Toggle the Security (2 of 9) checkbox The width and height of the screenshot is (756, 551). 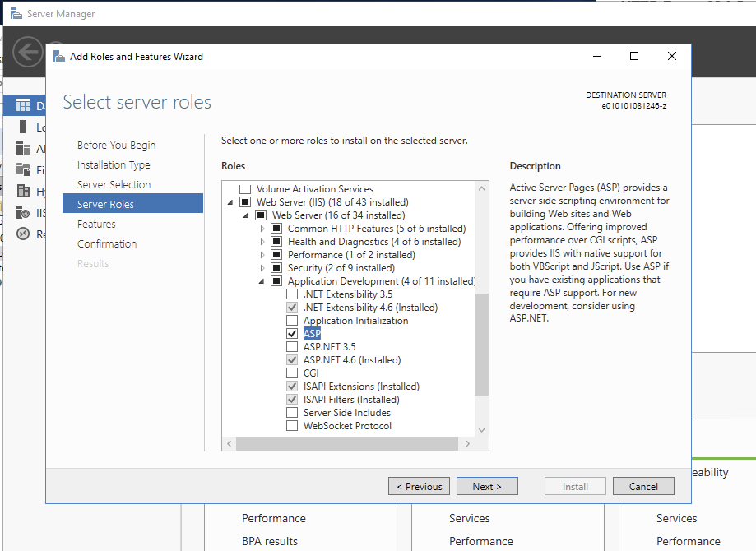(x=276, y=267)
